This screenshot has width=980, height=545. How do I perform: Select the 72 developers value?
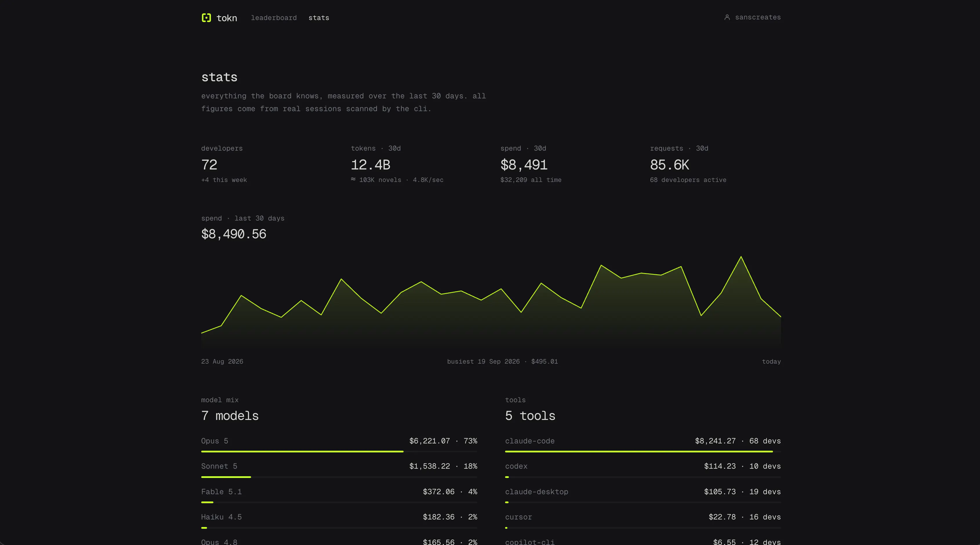pyautogui.click(x=209, y=165)
